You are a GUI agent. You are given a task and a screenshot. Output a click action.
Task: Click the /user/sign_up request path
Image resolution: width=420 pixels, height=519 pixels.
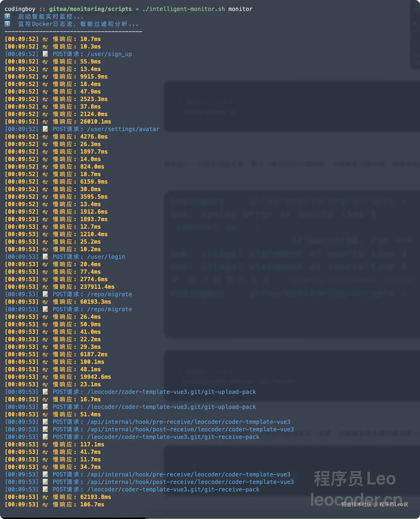pyautogui.click(x=109, y=54)
